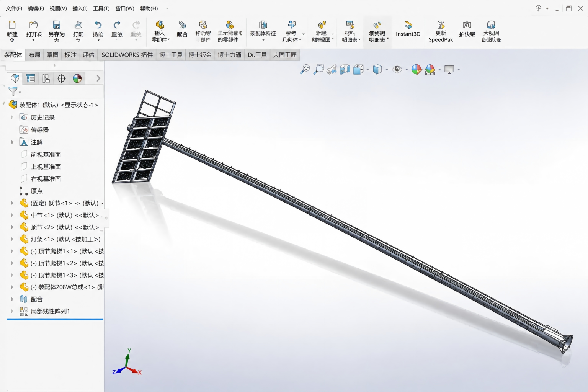Click Show Hidden Components icon
This screenshot has width=588, height=392.
tap(230, 25)
